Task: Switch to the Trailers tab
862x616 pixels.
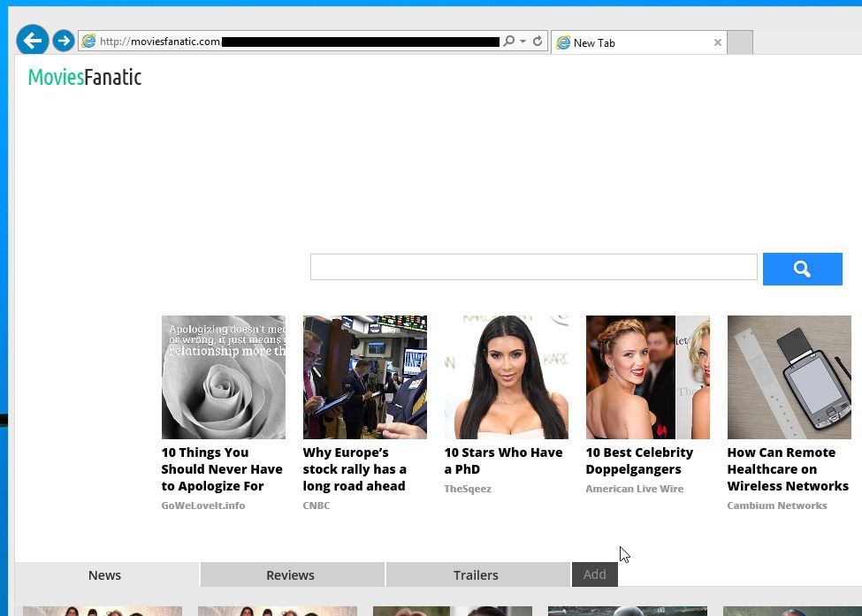Action: tap(477, 574)
